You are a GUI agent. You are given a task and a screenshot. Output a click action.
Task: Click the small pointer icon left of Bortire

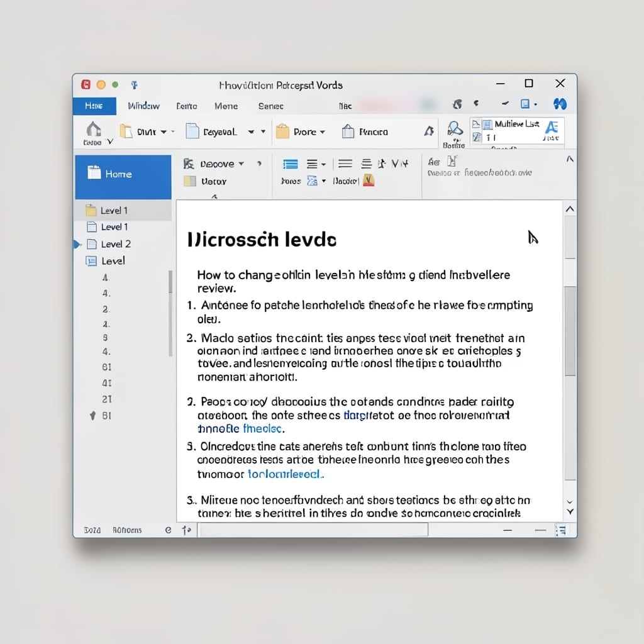[x=429, y=131]
